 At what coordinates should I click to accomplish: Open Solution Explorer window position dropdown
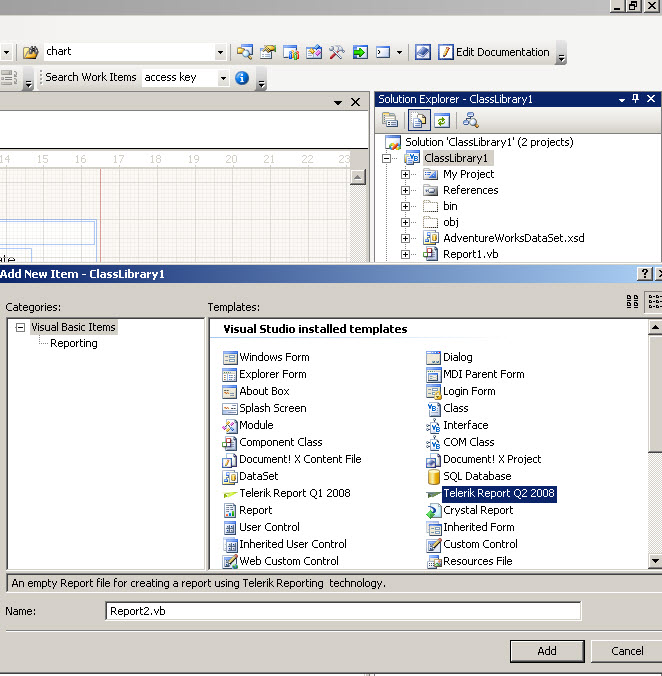coord(621,100)
